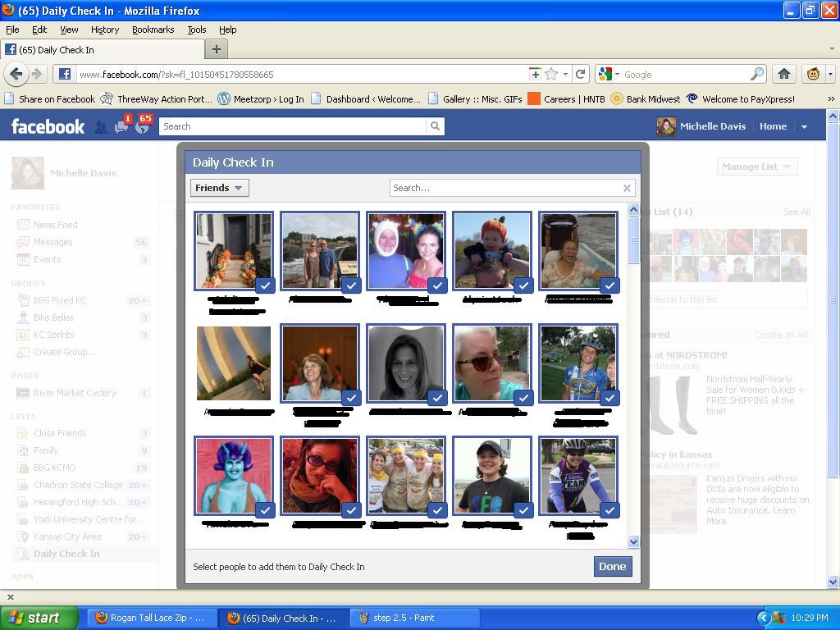The height and width of the screenshot is (630, 840).
Task: Reload the page with the refresh icon
Action: pyautogui.click(x=580, y=74)
